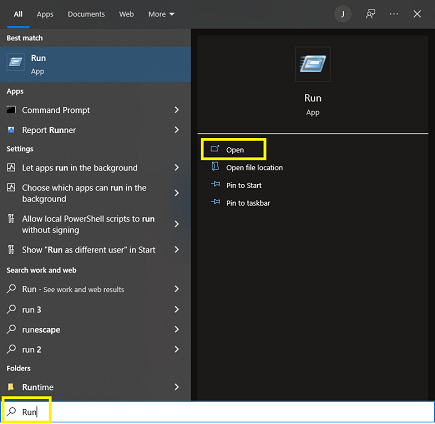
Task: Select Report Runner result
Action: pyautogui.click(x=95, y=130)
